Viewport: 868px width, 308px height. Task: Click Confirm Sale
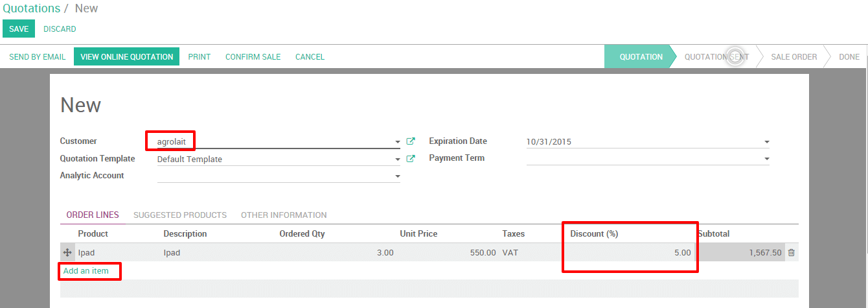pos(253,57)
